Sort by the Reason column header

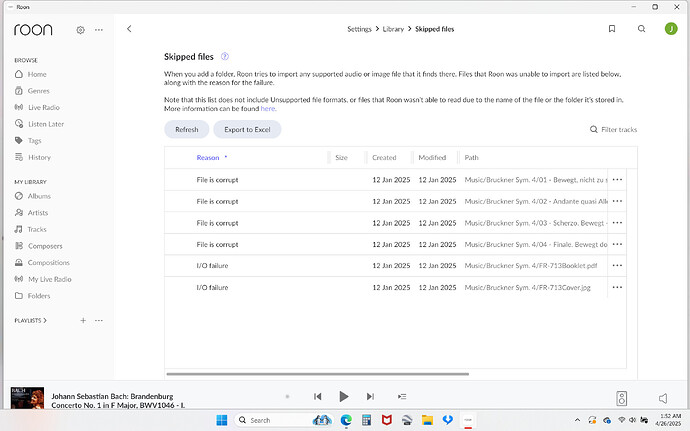(208, 158)
